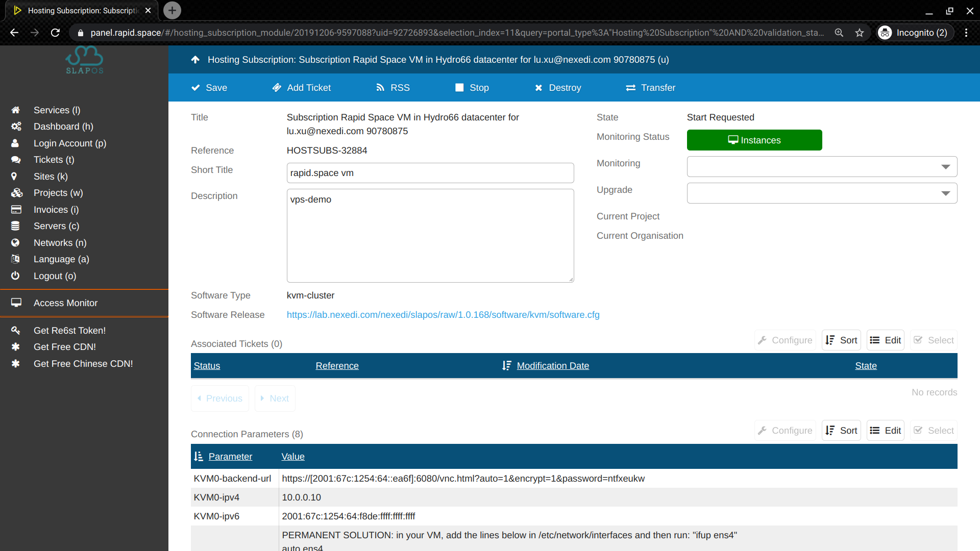The width and height of the screenshot is (980, 551).
Task: Click the Projects cubes icon
Action: [17, 193]
